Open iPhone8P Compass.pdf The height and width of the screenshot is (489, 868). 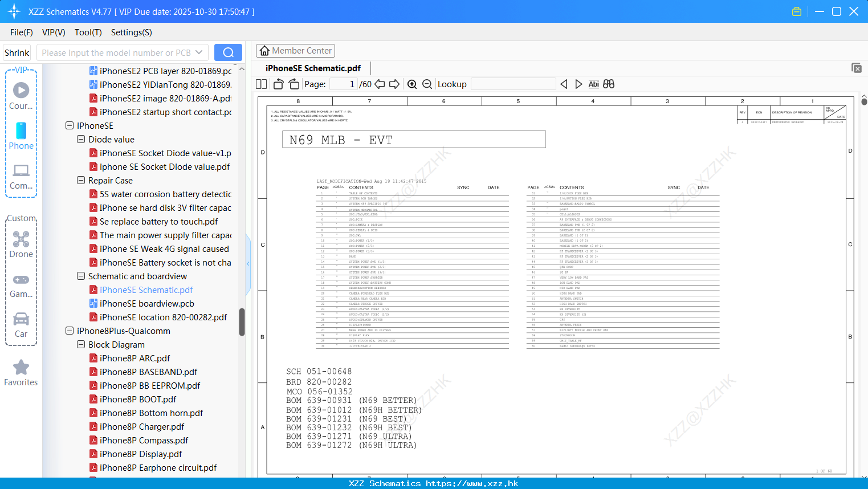144,440
